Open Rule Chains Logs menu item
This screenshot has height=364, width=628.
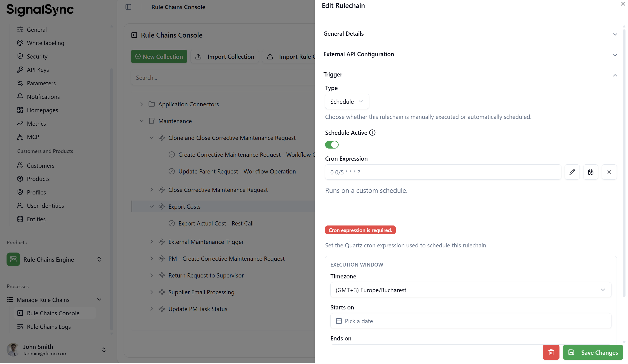[x=49, y=327]
